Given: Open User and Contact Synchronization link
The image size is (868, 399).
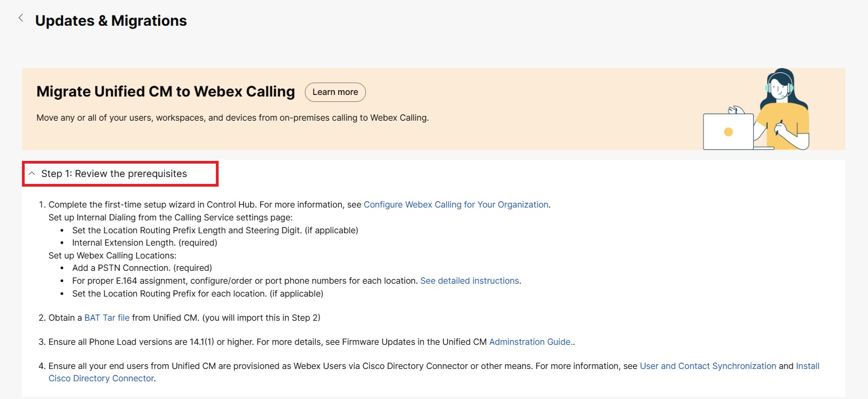Looking at the screenshot, I should [x=707, y=366].
